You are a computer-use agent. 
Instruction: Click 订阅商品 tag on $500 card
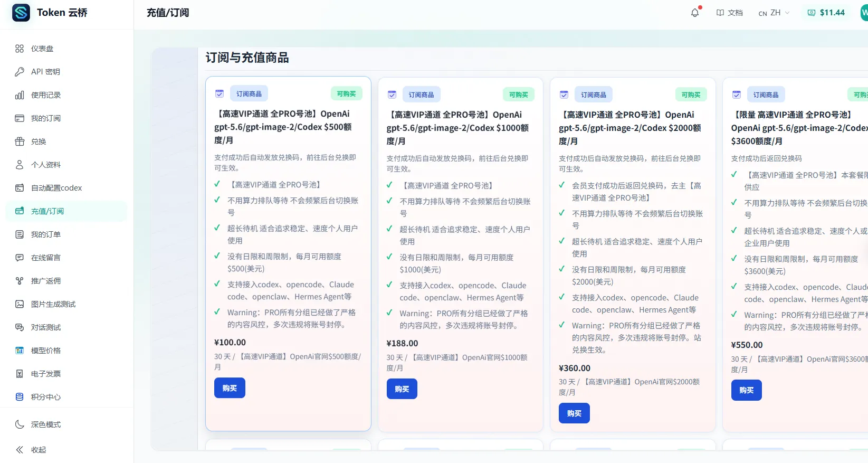pos(249,93)
